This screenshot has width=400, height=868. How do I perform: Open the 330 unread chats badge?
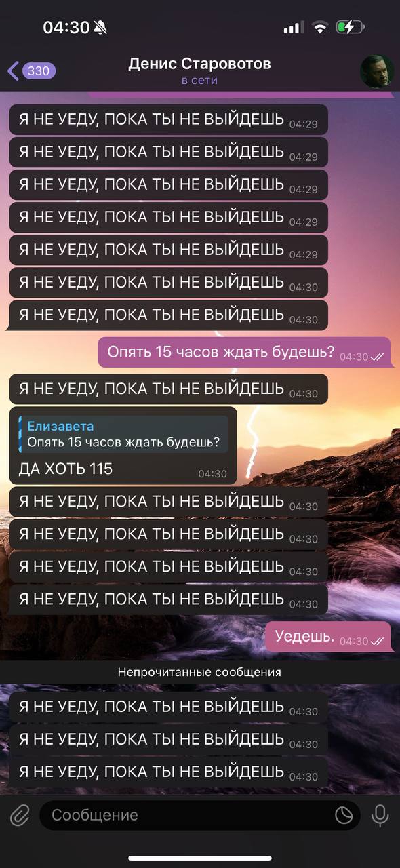[39, 71]
